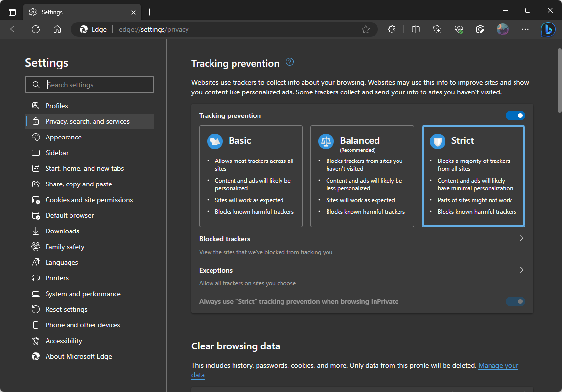Open a new tab with plus button
The width and height of the screenshot is (562, 392).
pyautogui.click(x=150, y=12)
